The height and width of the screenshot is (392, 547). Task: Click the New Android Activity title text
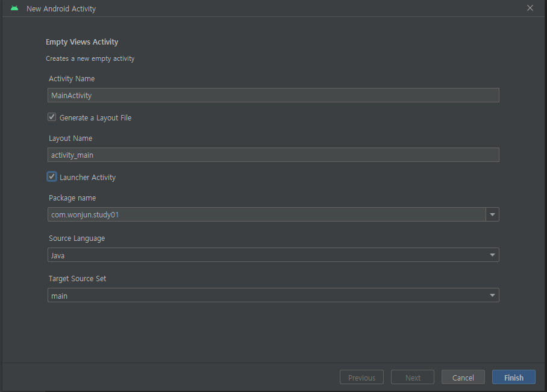coord(61,8)
